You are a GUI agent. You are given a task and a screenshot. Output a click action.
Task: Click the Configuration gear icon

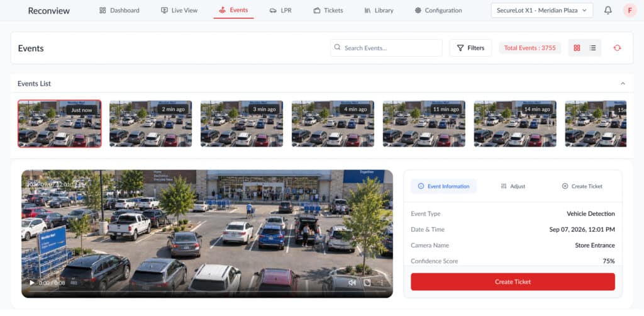click(418, 10)
